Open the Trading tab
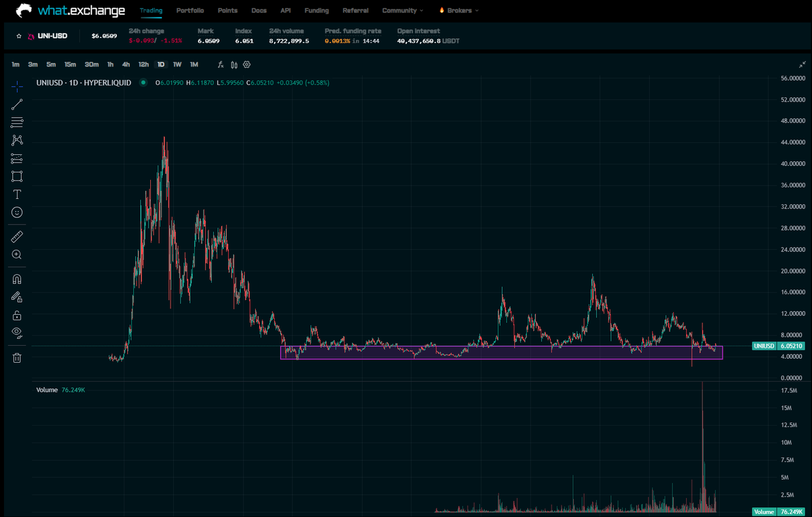The height and width of the screenshot is (517, 812). tap(151, 11)
